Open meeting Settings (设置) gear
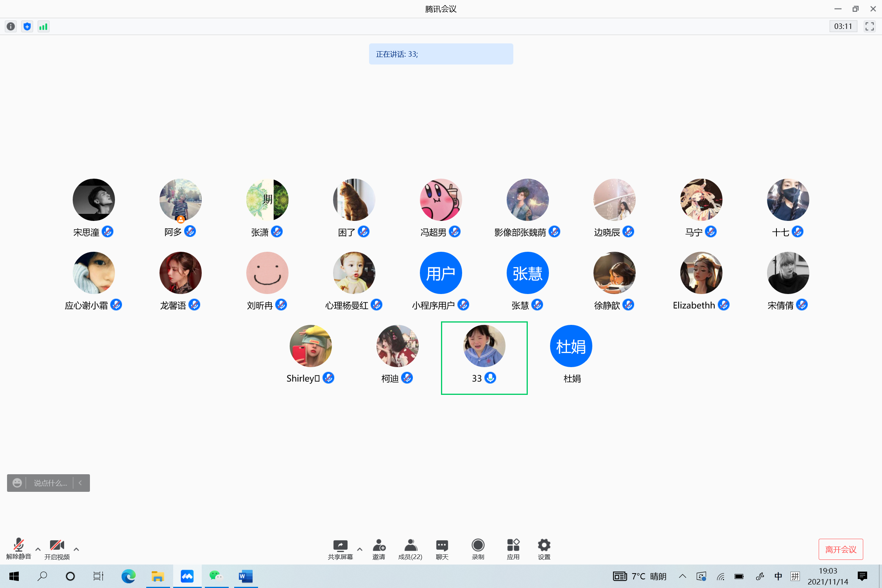Image resolution: width=882 pixels, height=588 pixels. tap(544, 549)
